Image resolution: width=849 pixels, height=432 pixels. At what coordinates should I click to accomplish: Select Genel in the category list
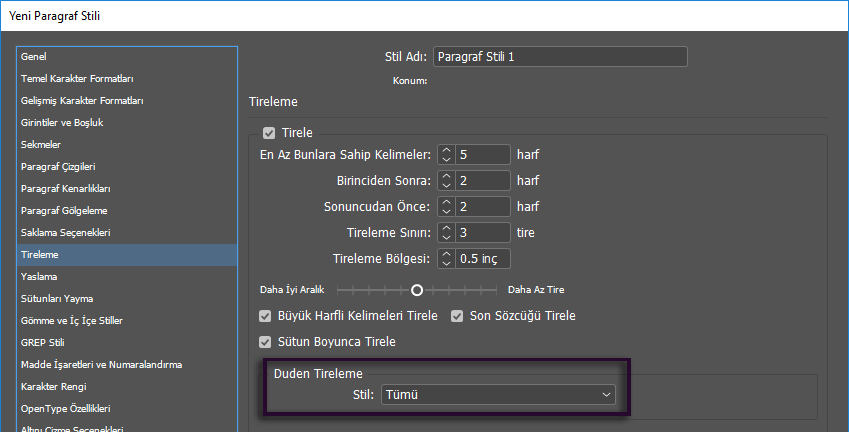coord(34,57)
